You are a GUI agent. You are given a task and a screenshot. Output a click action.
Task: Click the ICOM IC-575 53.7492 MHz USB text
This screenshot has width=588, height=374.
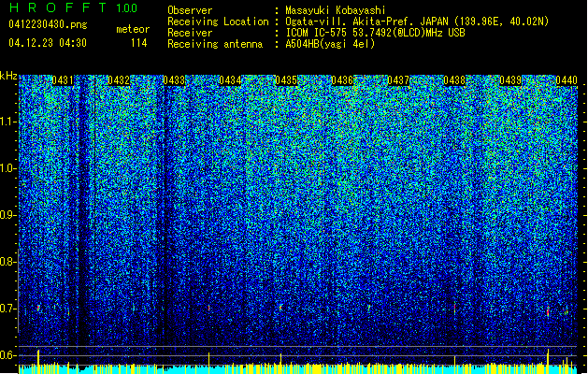pyautogui.click(x=375, y=33)
